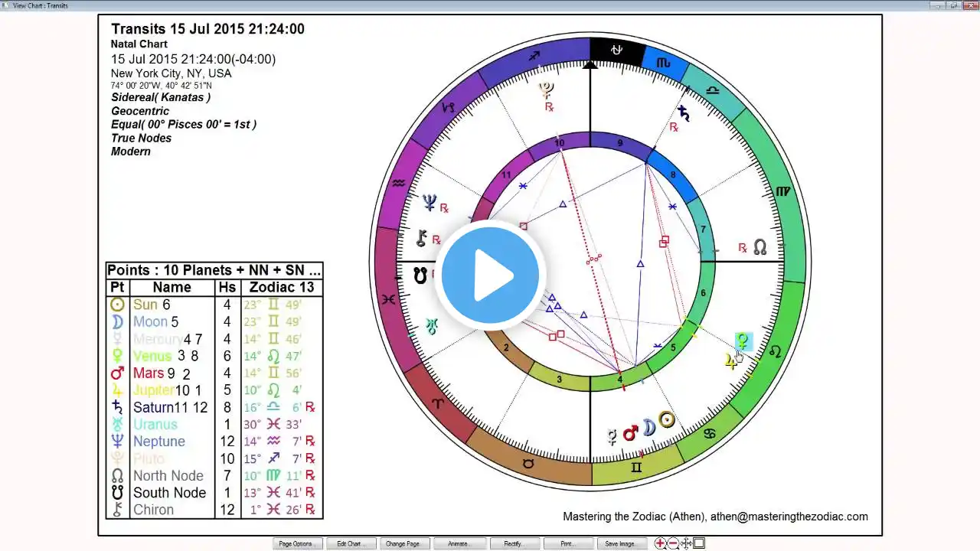Click the fit-to-window square icon
Screen dimensions: 980x551
tap(699, 543)
